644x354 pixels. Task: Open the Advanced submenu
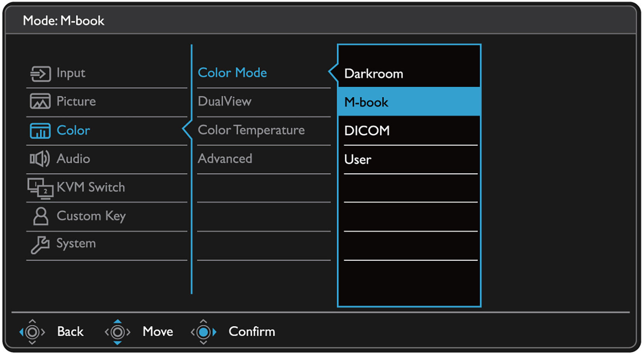click(x=225, y=158)
